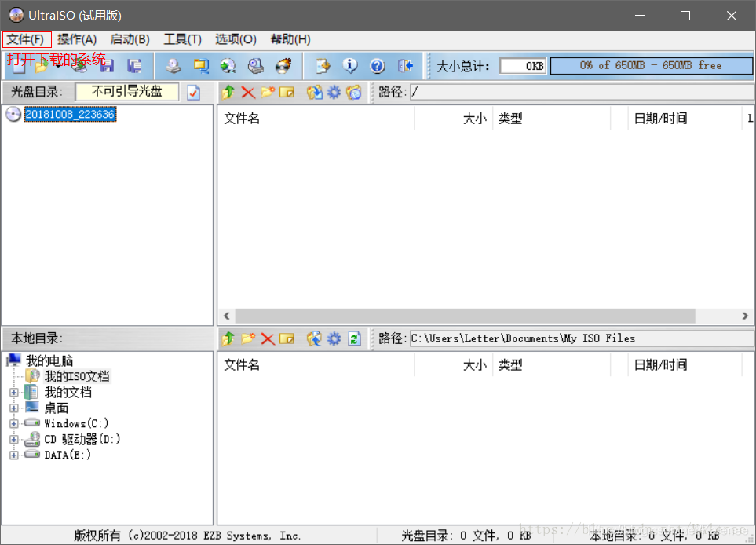Viewport: 756px width, 545px height.
Task: Expand the Windows(C:) tree node
Action: pyautogui.click(x=14, y=424)
